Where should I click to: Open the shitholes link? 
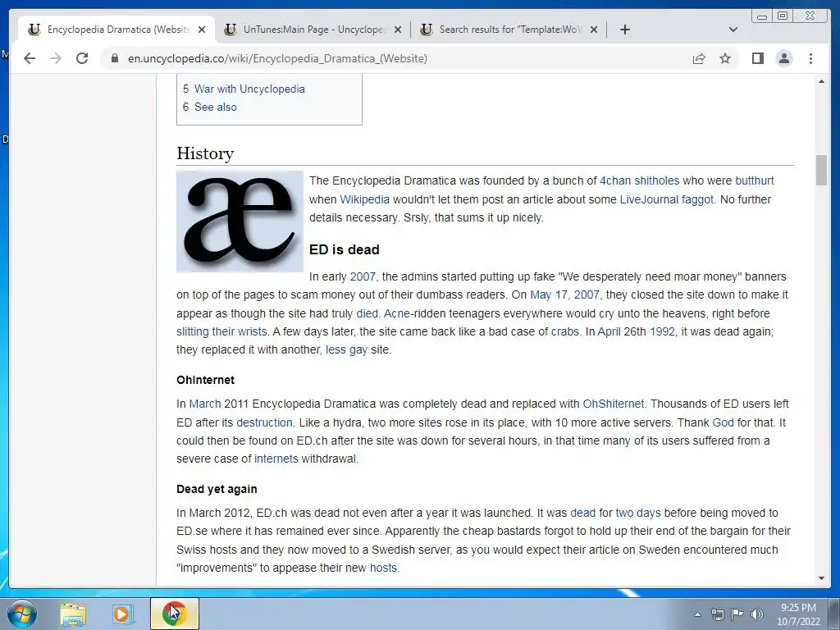[x=656, y=180]
